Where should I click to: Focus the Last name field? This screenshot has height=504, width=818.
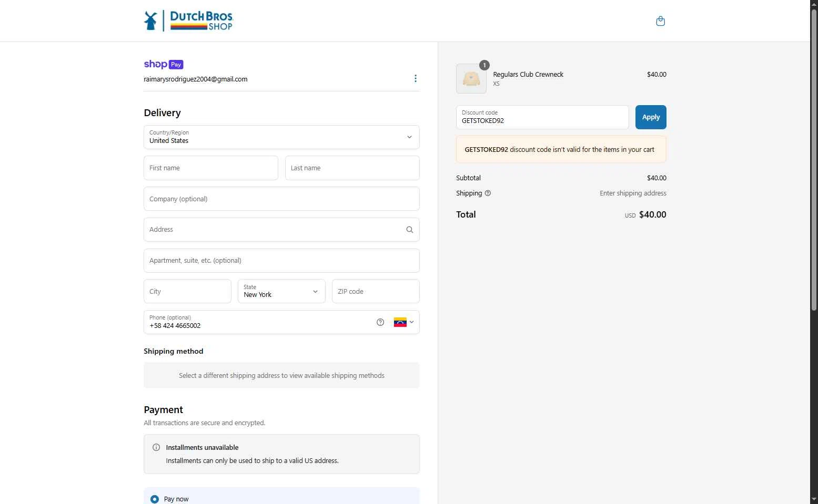352,168
